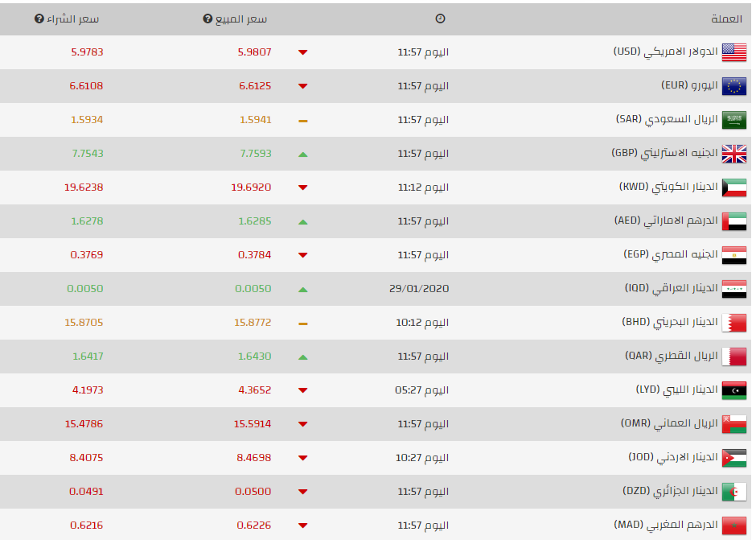Image resolution: width=756 pixels, height=540 pixels.
Task: Click the US flag icon
Action: click(733, 52)
